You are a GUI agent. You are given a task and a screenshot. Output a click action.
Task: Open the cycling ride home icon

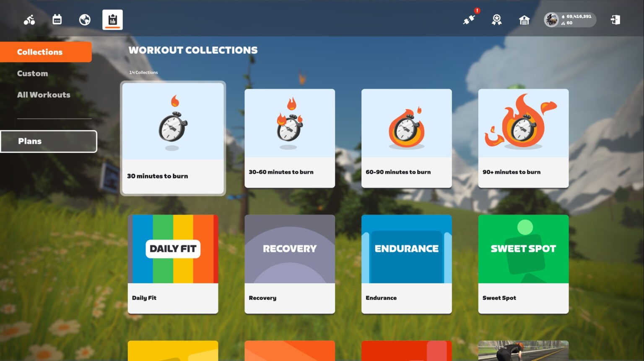(x=29, y=20)
